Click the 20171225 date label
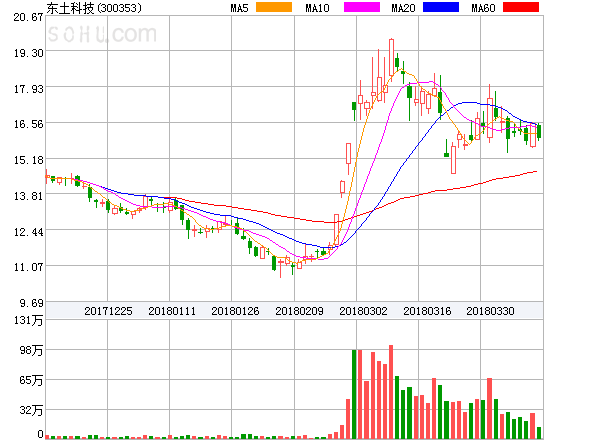This screenshot has width=600, height=440. pyautogui.click(x=108, y=311)
